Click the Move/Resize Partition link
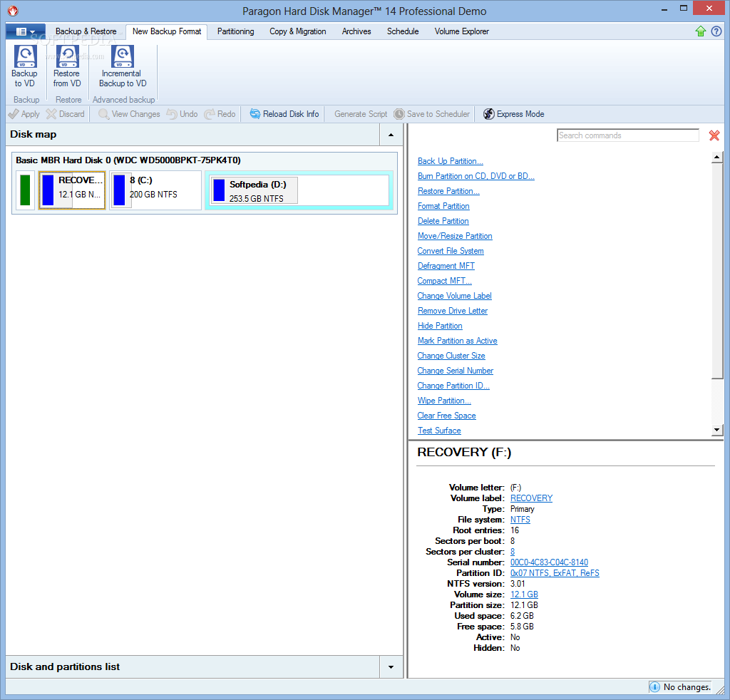Viewport: 730px width, 700px height. click(455, 235)
